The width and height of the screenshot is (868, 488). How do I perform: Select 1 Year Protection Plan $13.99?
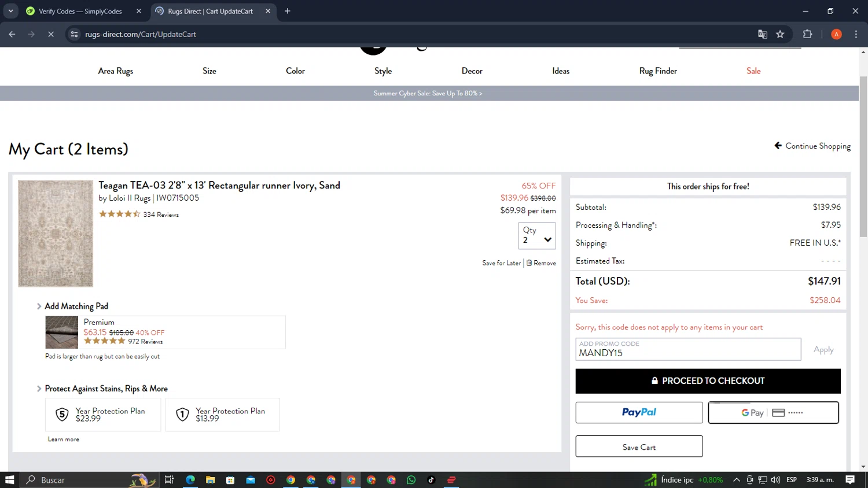(223, 415)
